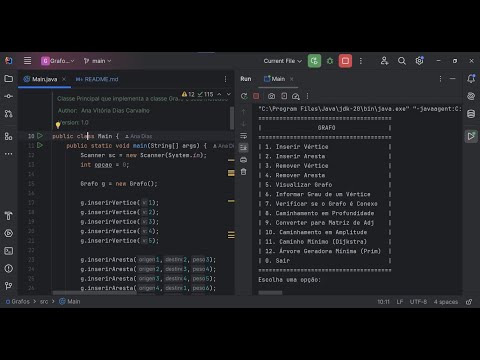Open the Terminal tool window
Screen dimensions: 480x360
click(x=9, y=251)
